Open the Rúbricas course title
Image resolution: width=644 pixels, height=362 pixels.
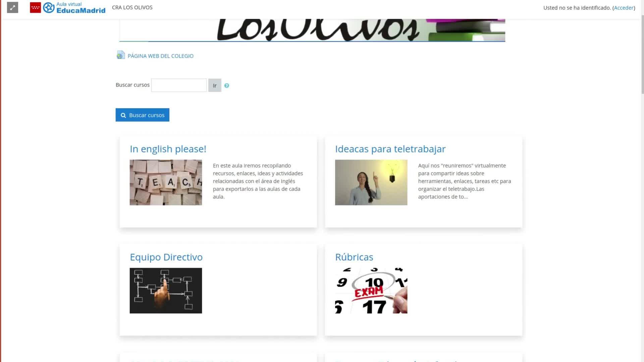[x=354, y=257]
